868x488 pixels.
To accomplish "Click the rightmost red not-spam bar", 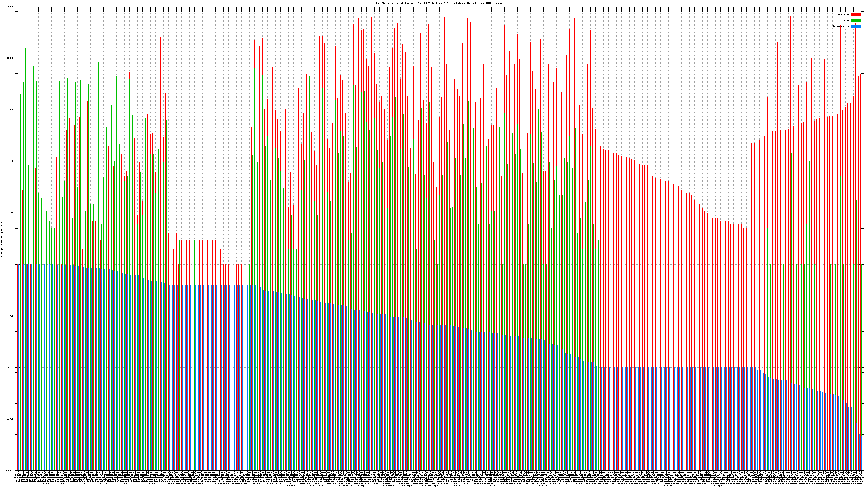I will click(x=861, y=168).
